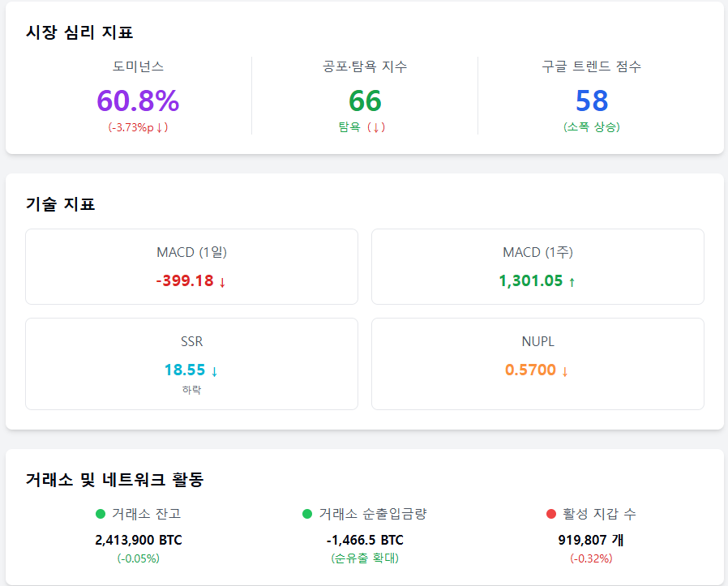Click the green dot beside 거래소 순출입금량
728x586 pixels.
307,514
